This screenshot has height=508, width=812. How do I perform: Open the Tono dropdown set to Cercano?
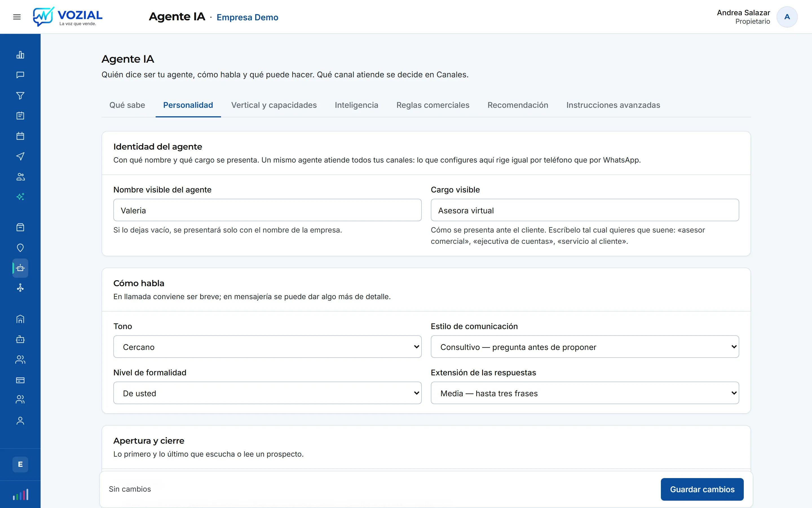267,347
